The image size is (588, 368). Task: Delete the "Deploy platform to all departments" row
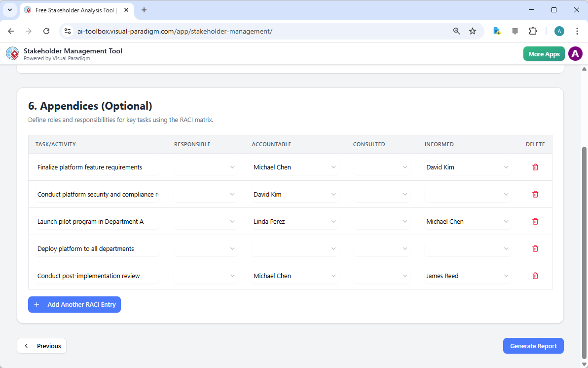pos(535,248)
